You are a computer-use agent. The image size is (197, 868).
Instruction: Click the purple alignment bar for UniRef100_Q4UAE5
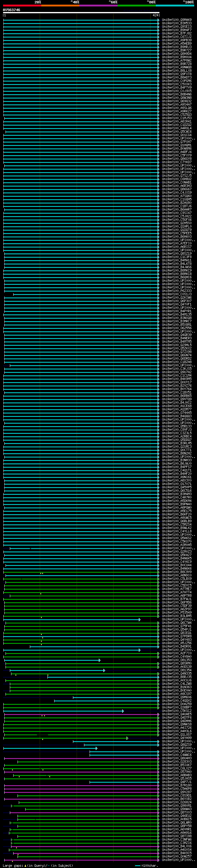click(x=82, y=714)
